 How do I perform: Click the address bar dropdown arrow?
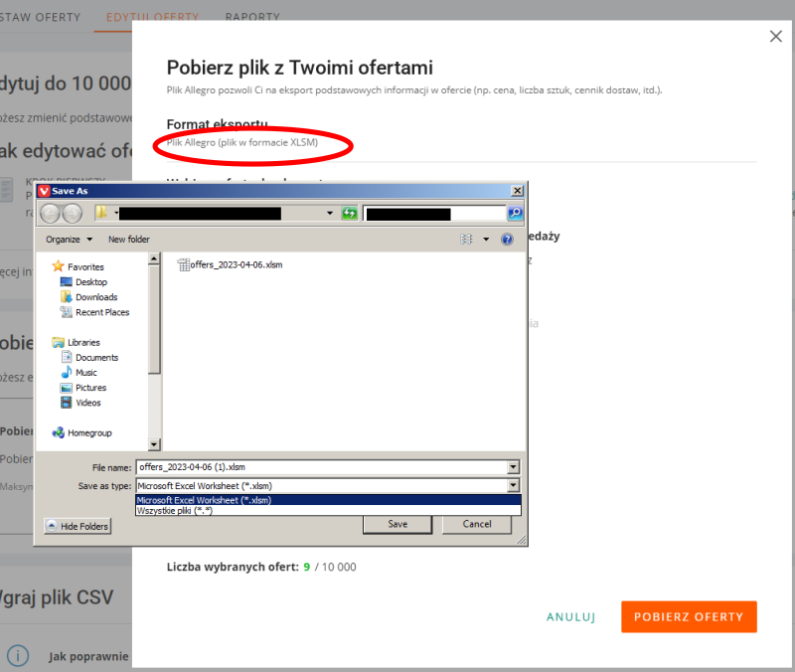(330, 213)
